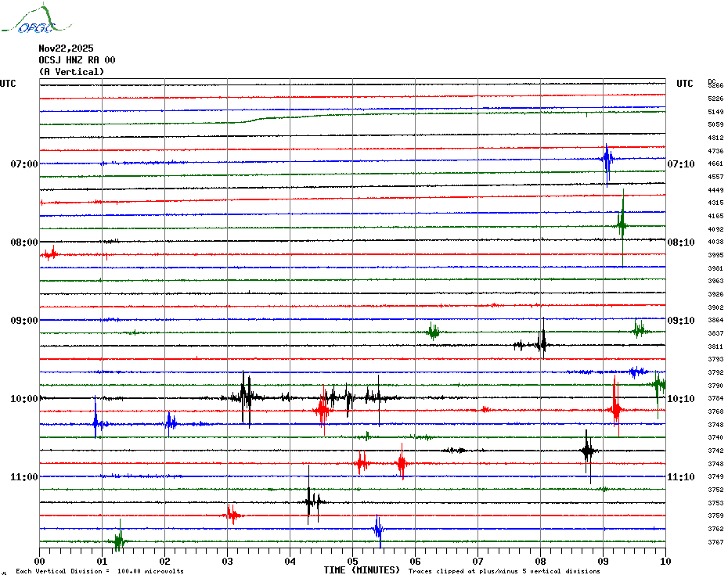Click the blue spike on the 07:00 trace
The image size is (728, 582).
(607, 161)
